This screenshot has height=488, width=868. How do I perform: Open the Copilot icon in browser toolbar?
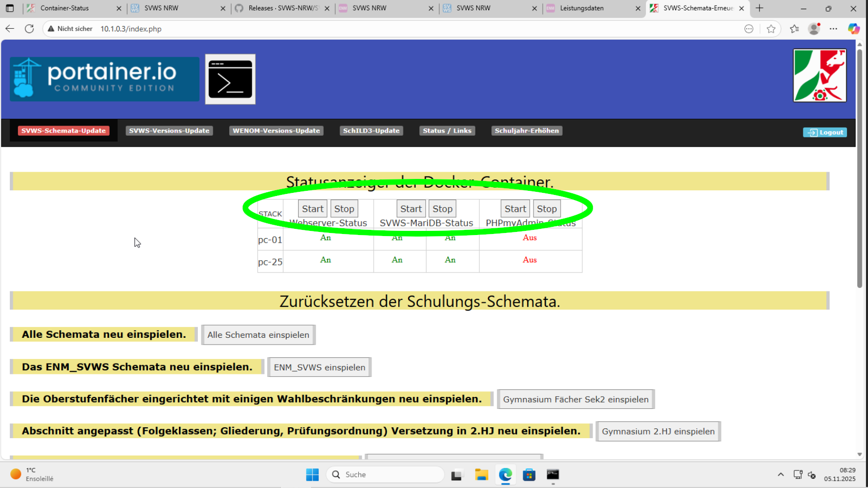pyautogui.click(x=854, y=29)
